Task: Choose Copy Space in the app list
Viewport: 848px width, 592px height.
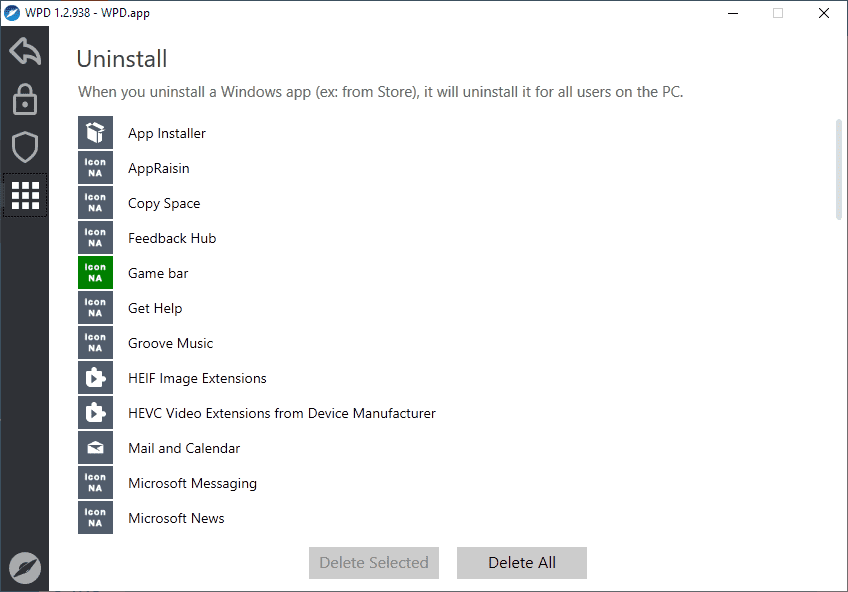Action: (164, 203)
